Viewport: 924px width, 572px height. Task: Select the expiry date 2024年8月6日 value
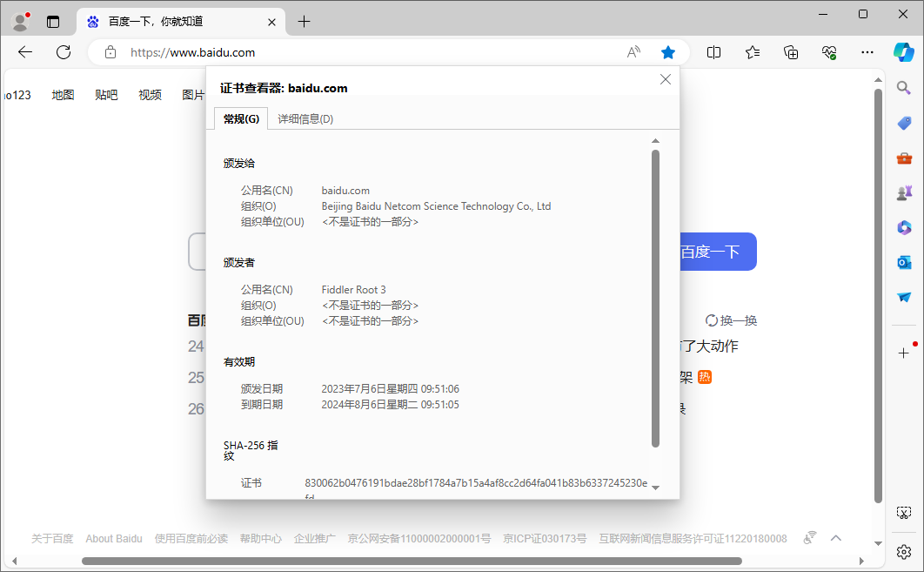[x=390, y=405]
